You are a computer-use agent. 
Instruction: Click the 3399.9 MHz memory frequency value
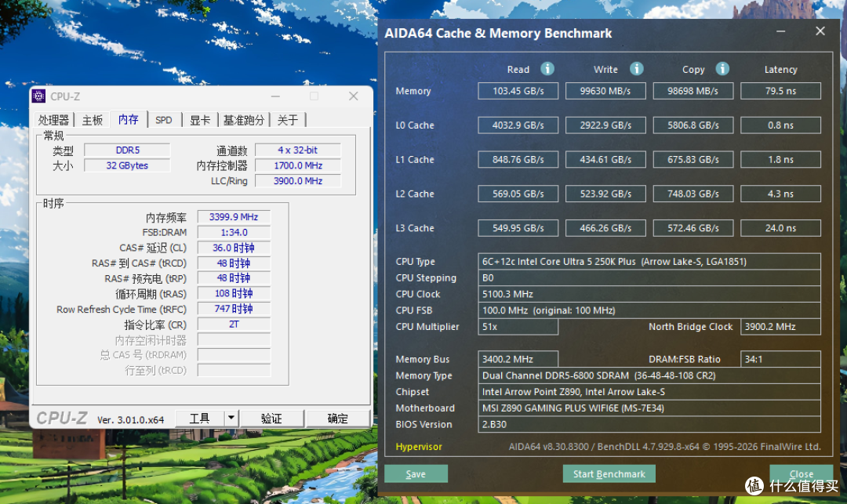point(234,216)
